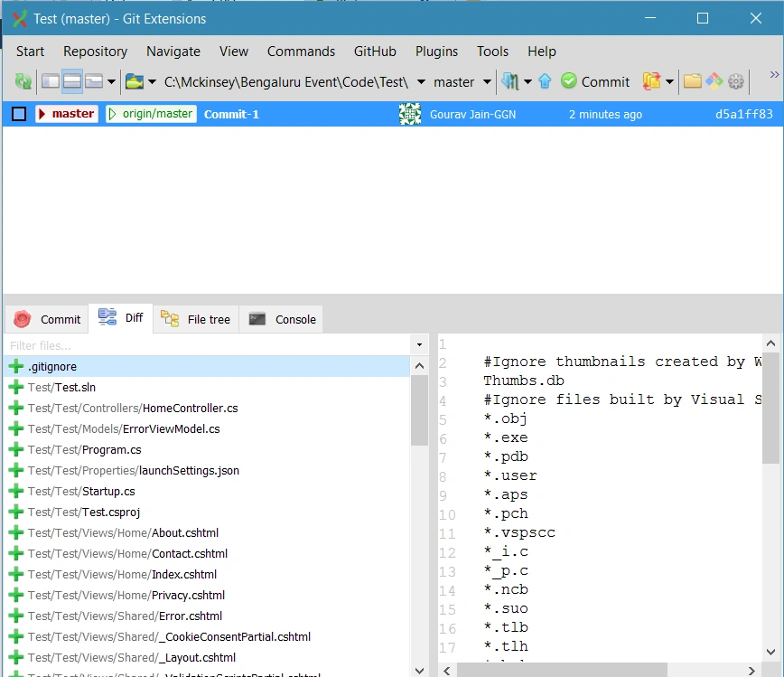
Task: Click the file list scrollbar down arrow
Action: pyautogui.click(x=419, y=671)
